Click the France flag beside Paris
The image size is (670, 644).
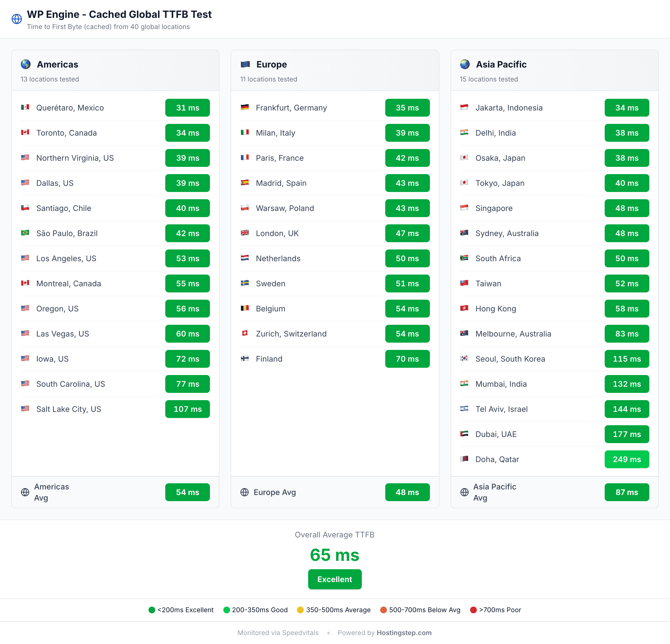point(245,157)
